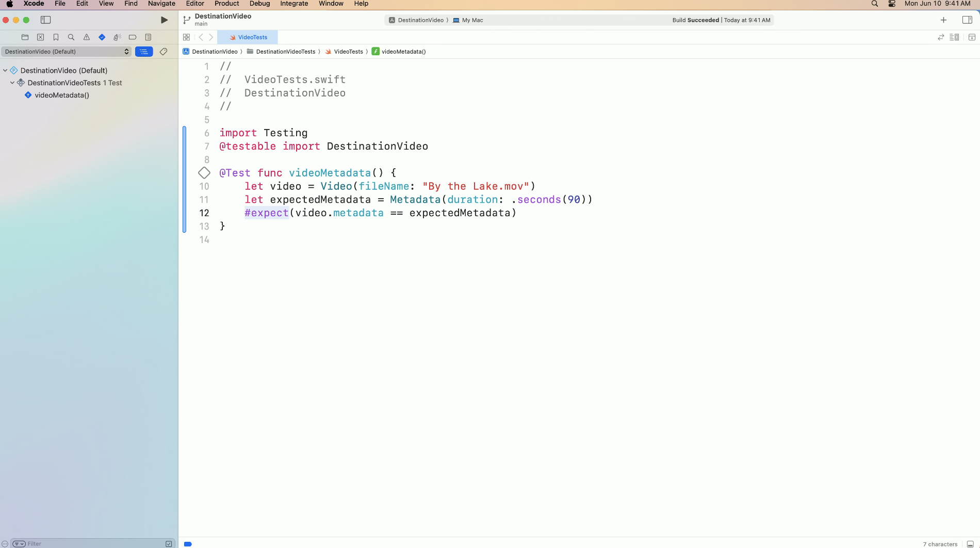Open the editor options minimap menu

pos(954,37)
